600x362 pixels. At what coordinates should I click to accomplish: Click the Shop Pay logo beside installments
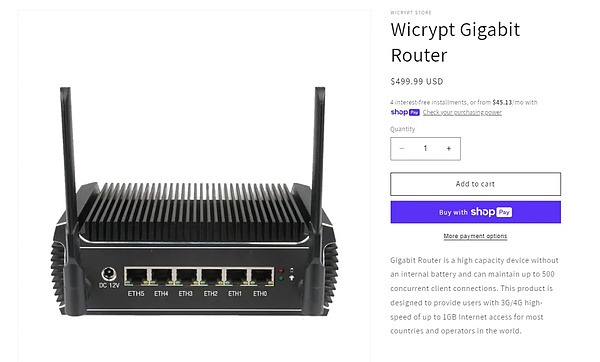click(405, 112)
